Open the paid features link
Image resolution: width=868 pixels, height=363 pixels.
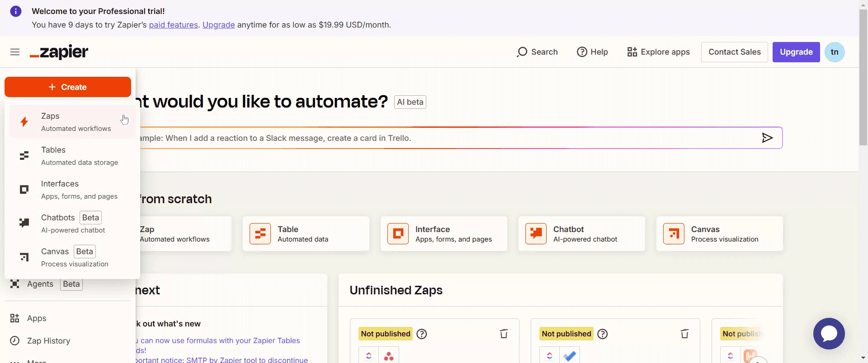click(x=174, y=25)
